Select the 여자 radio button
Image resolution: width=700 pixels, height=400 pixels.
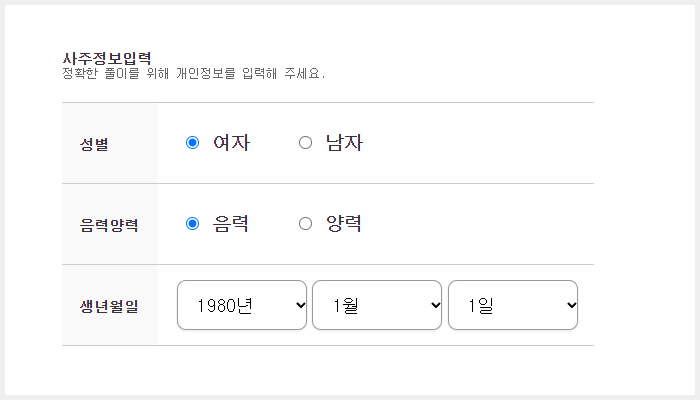pyautogui.click(x=192, y=143)
